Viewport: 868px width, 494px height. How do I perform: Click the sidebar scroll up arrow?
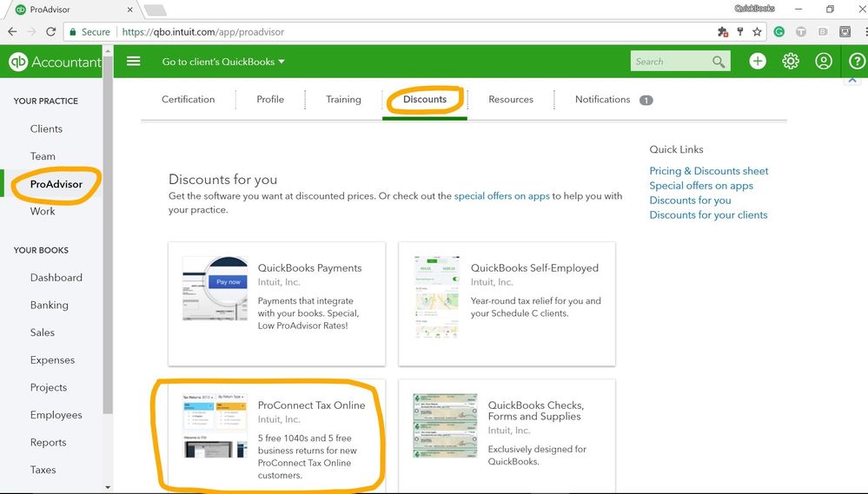(108, 51)
